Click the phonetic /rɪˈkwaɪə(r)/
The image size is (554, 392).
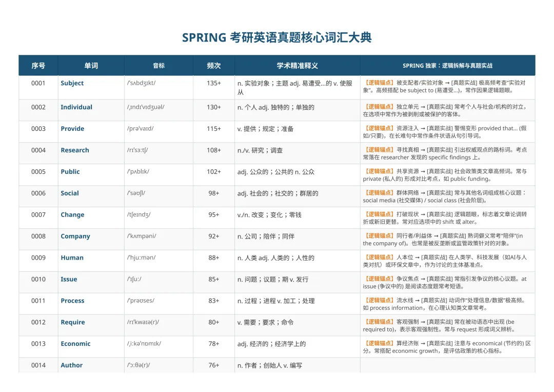(x=143, y=322)
